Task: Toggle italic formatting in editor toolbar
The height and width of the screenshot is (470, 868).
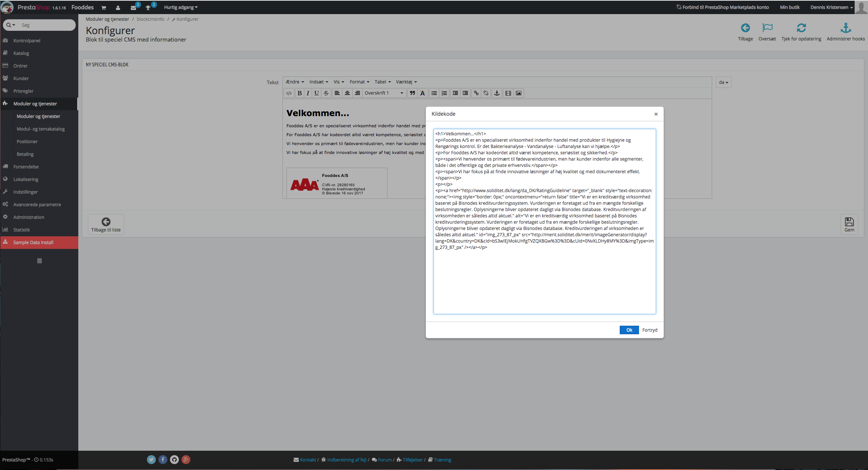Action: [x=308, y=93]
